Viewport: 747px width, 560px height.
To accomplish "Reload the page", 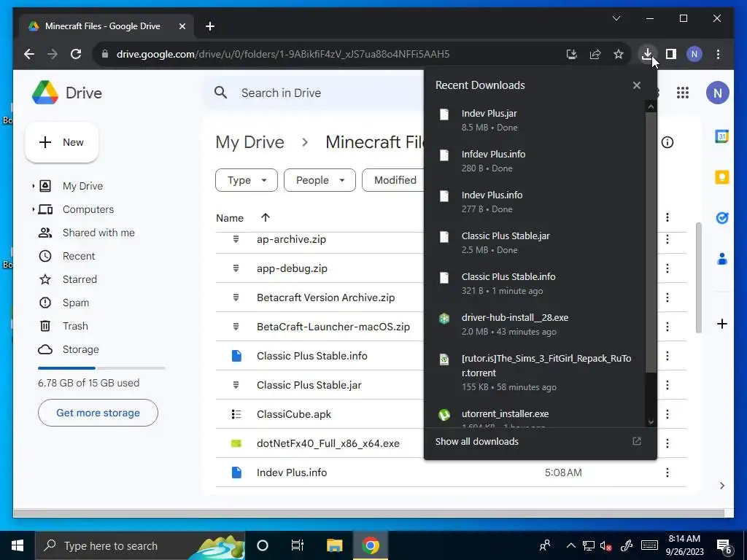I will pos(76,54).
